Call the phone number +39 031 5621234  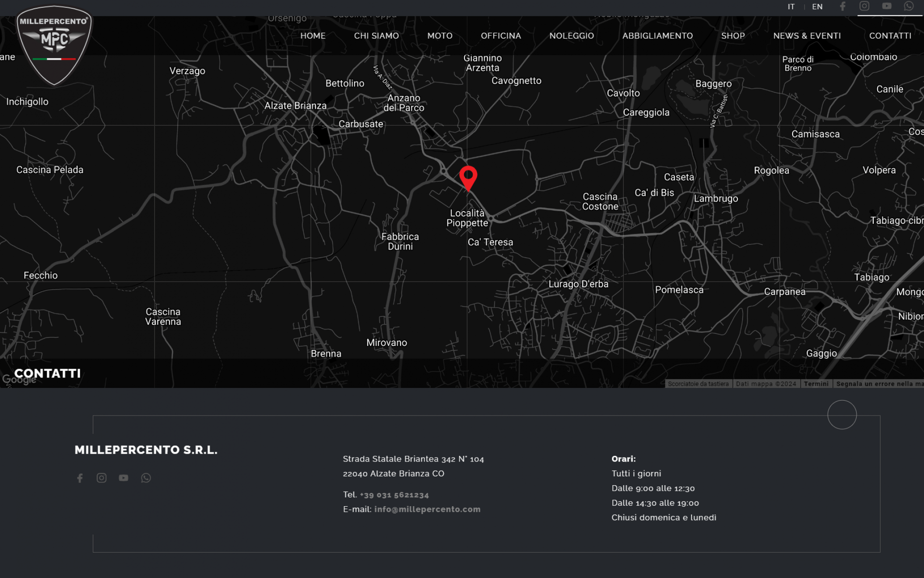[x=394, y=495]
